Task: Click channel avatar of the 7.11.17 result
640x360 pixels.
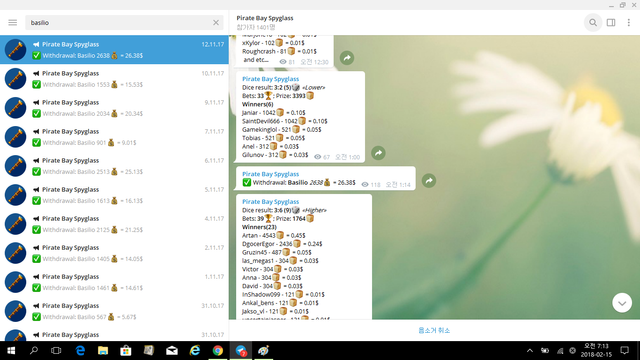Action: pos(16,137)
